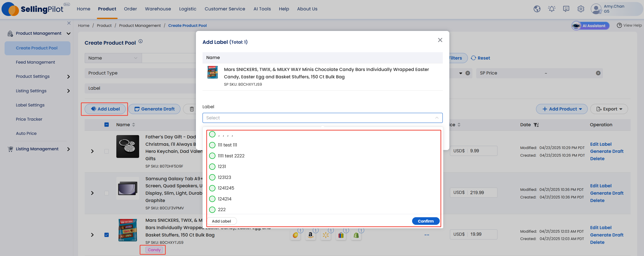Expand the Samsung Galaxy Tab row
644x256 pixels.
pos(92,193)
